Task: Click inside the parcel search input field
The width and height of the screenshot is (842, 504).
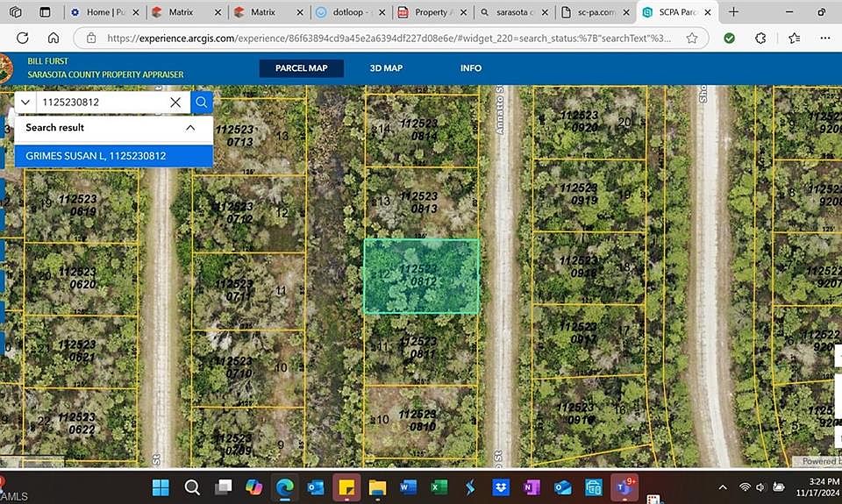Action: click(102, 102)
